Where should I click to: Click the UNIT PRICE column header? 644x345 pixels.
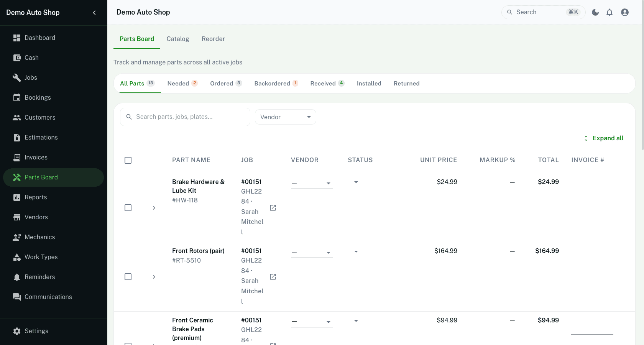tap(439, 160)
